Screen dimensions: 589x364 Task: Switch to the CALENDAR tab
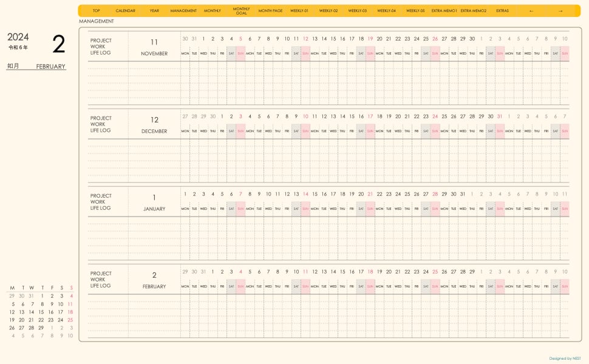pos(125,11)
